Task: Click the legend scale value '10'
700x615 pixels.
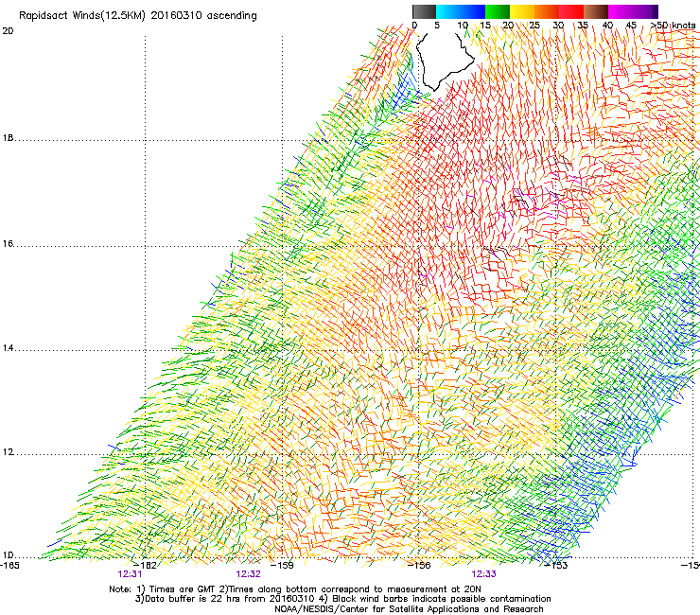Action: point(462,26)
